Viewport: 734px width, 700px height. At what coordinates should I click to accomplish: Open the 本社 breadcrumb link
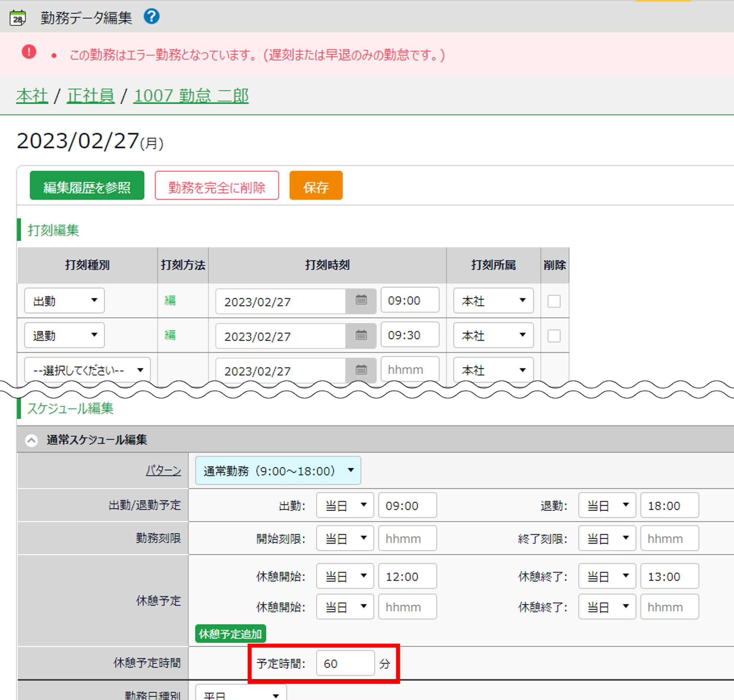(32, 95)
